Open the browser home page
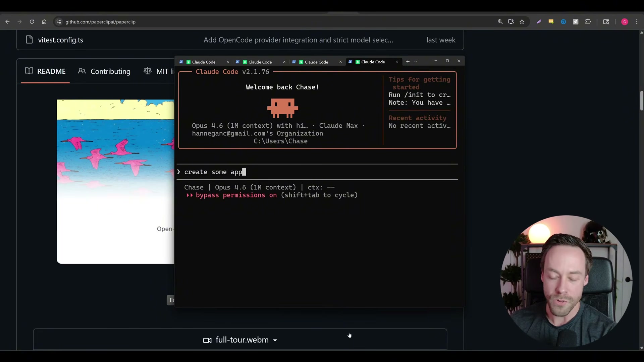Image resolution: width=644 pixels, height=362 pixels. [44, 22]
